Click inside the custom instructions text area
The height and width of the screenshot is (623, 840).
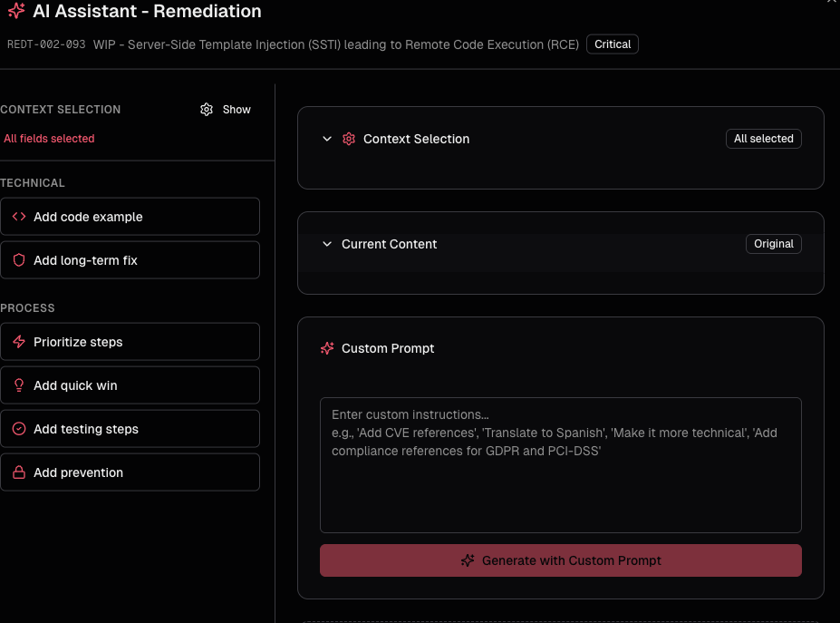pos(560,462)
